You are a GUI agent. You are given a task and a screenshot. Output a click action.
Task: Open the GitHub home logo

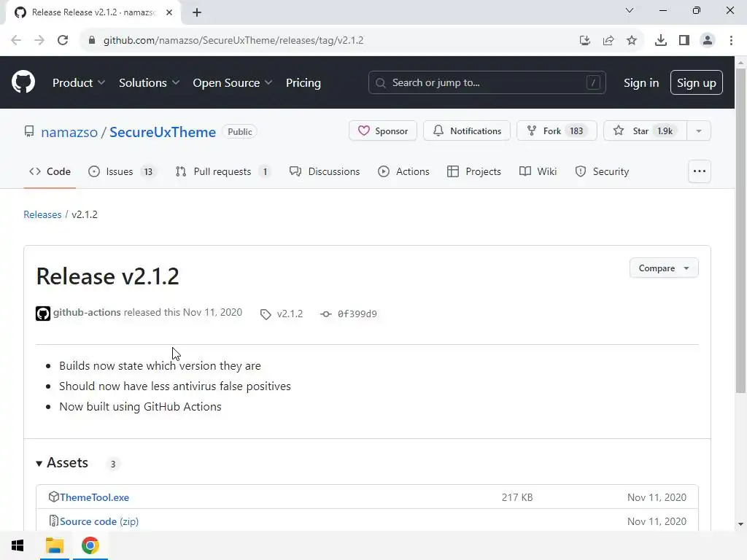(x=23, y=82)
